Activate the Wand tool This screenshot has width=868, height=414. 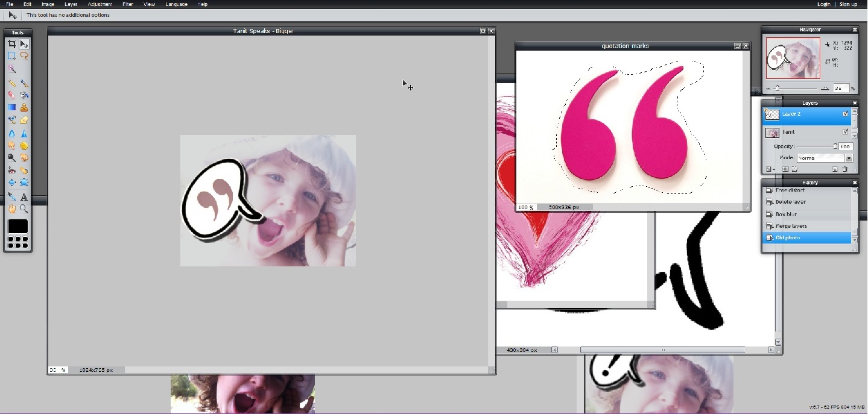[x=11, y=69]
